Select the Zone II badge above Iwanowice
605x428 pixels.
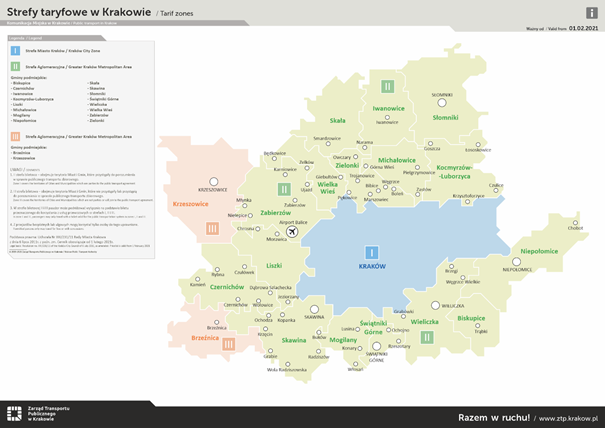[x=387, y=86]
